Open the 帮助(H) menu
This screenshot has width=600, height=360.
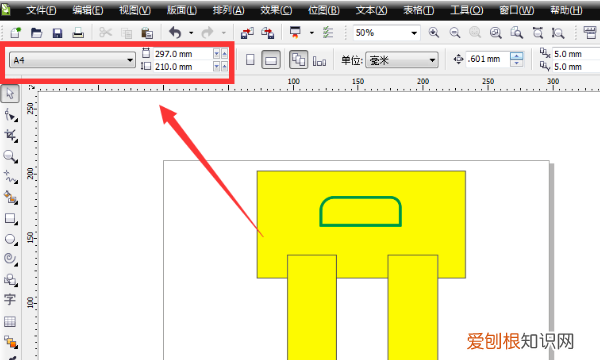coord(566,10)
